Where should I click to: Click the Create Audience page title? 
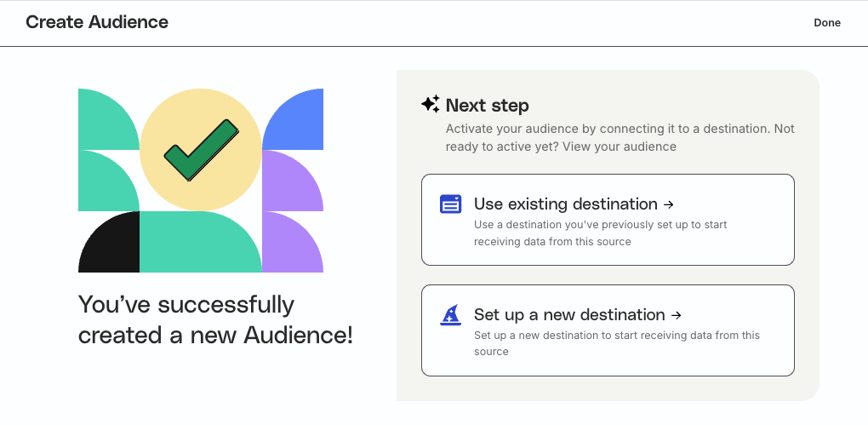coord(97,22)
